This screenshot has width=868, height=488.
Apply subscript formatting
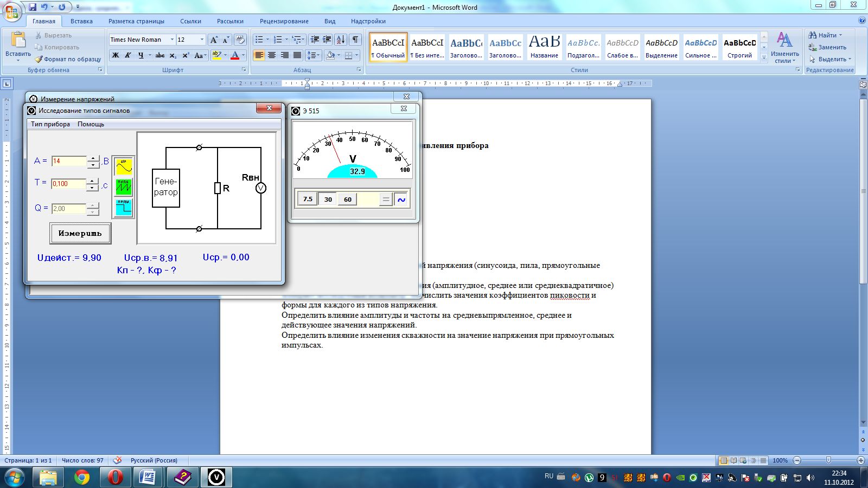pyautogui.click(x=173, y=55)
